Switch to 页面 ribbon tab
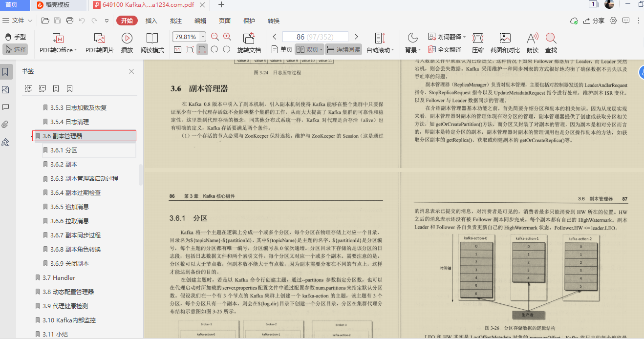This screenshot has height=339, width=644. (x=225, y=21)
